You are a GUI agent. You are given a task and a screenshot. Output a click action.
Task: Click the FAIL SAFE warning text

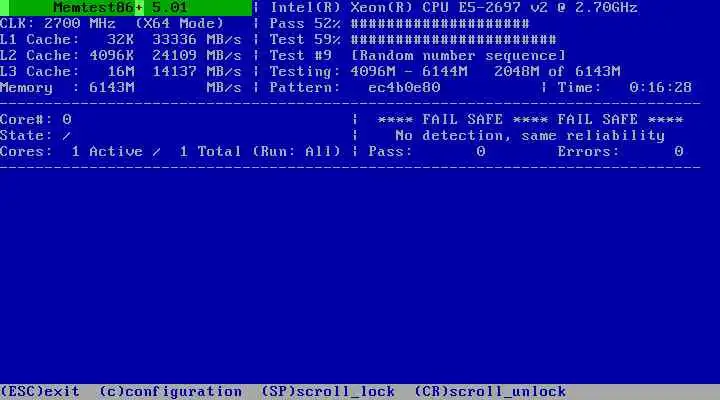(x=530, y=119)
